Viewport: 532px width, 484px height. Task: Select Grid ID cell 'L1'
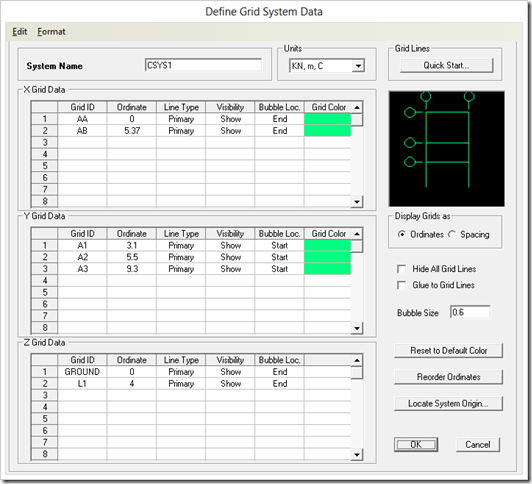coord(82,384)
